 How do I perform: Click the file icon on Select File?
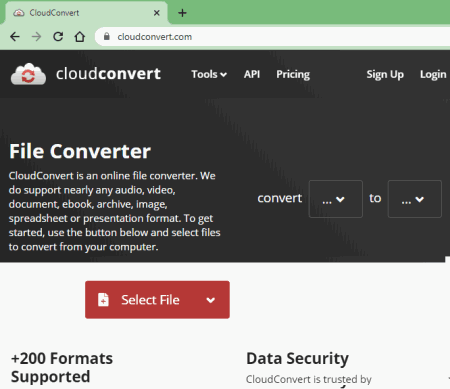point(103,300)
